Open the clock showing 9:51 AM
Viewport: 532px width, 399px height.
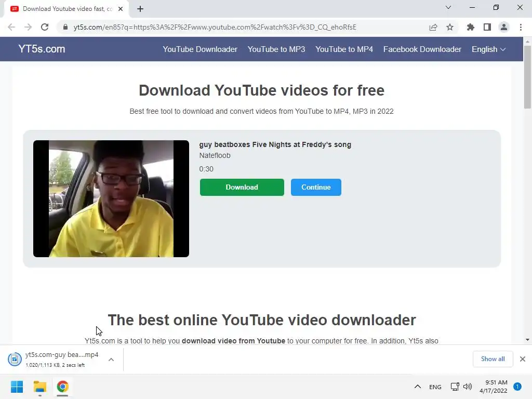494,387
